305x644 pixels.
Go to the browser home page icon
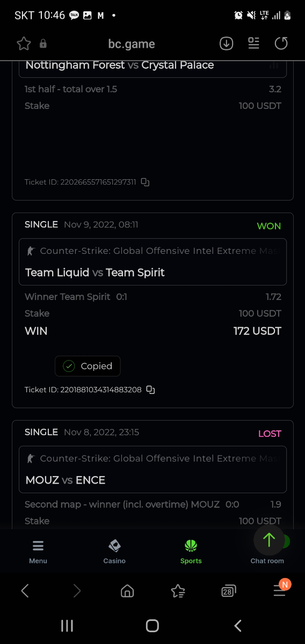click(127, 591)
